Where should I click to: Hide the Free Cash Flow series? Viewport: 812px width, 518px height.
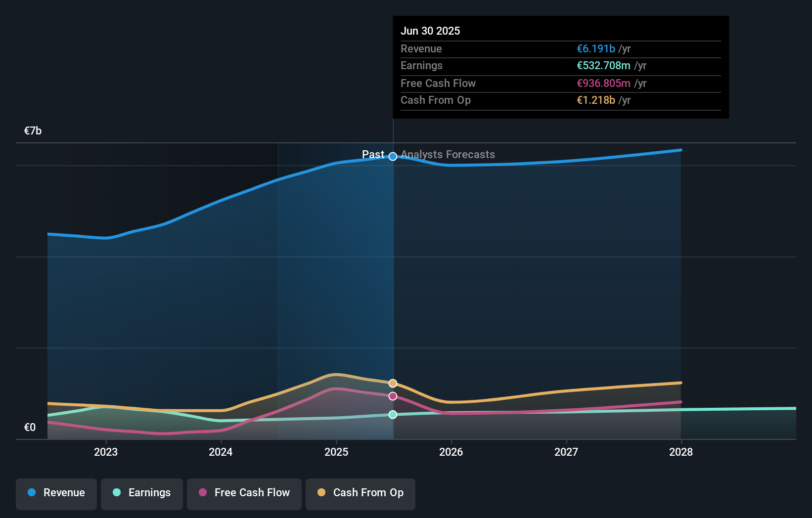pos(244,493)
